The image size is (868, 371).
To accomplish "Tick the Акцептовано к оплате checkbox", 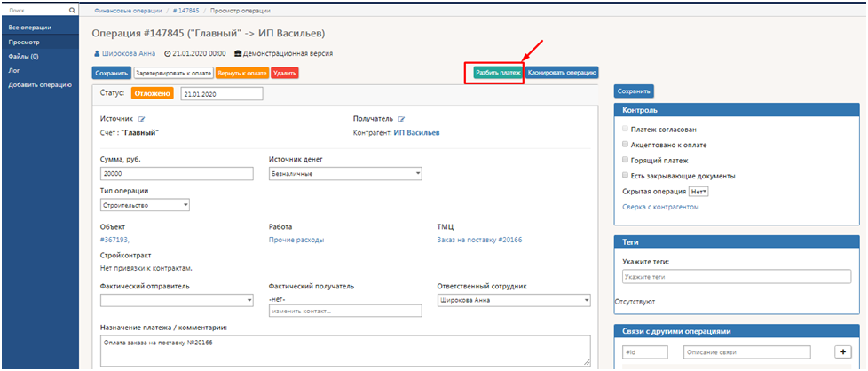I will [x=626, y=145].
